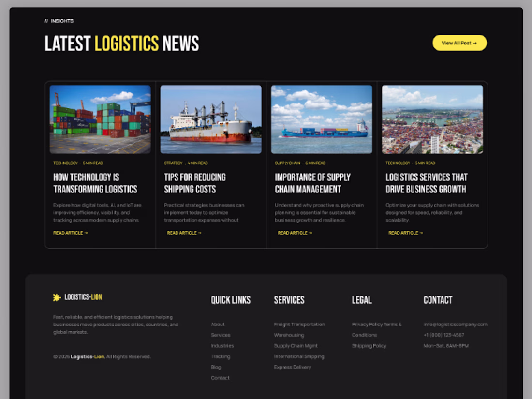Open the aerial port article thumbnail

coord(432,119)
